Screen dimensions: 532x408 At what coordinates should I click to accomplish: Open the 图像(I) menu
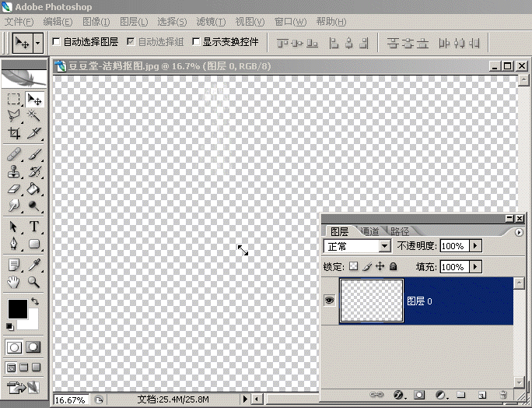pyautogui.click(x=96, y=22)
